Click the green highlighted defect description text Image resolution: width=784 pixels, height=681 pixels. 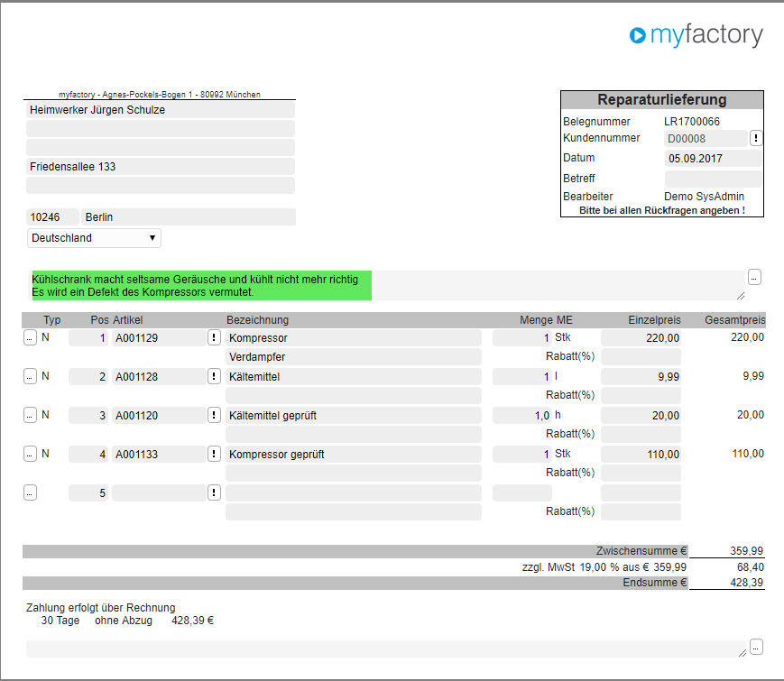pos(201,286)
